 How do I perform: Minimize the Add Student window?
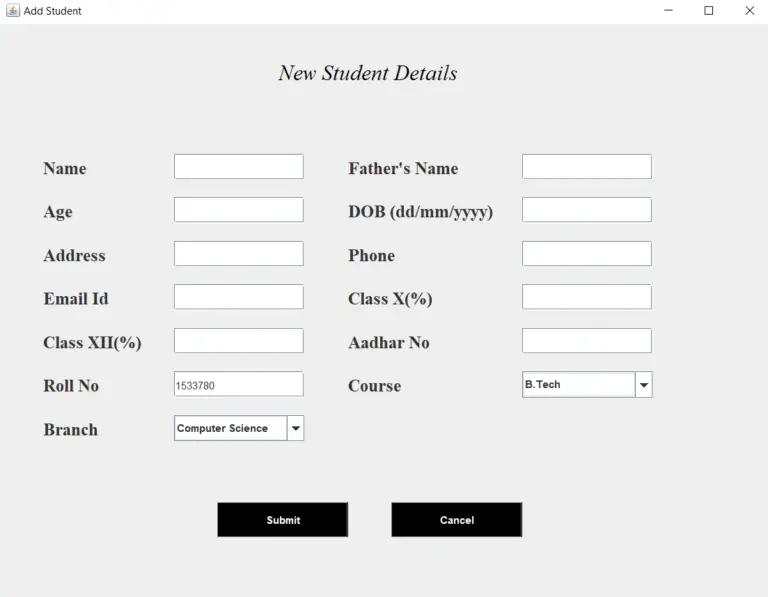(x=668, y=11)
